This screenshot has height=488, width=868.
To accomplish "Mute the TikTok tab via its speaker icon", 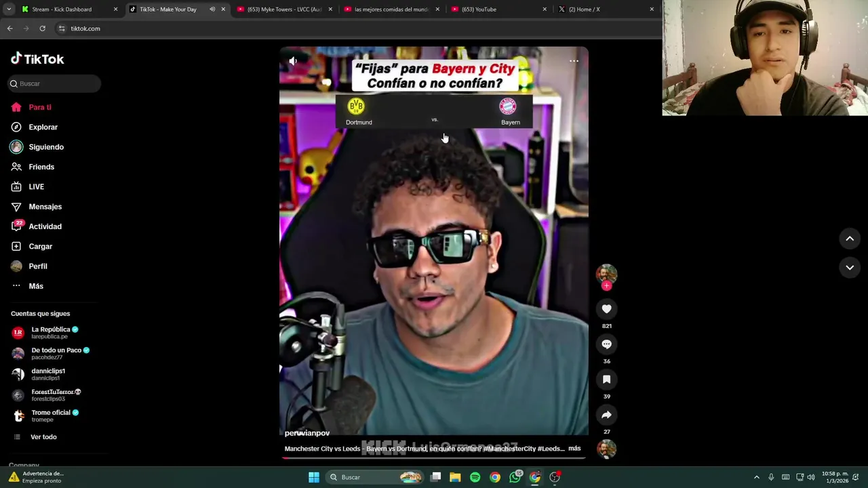I will coord(212,9).
